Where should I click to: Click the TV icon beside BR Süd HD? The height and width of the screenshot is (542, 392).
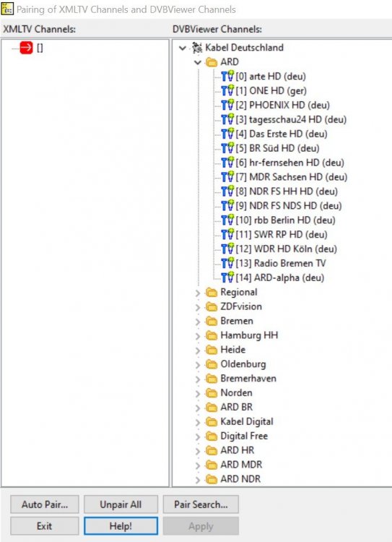pyautogui.click(x=227, y=148)
